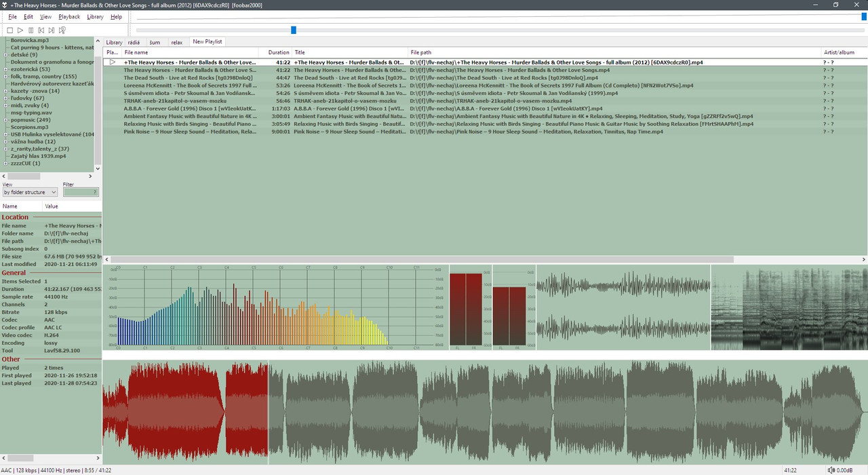Open the View menu
The height and width of the screenshot is (475, 868).
[45, 16]
